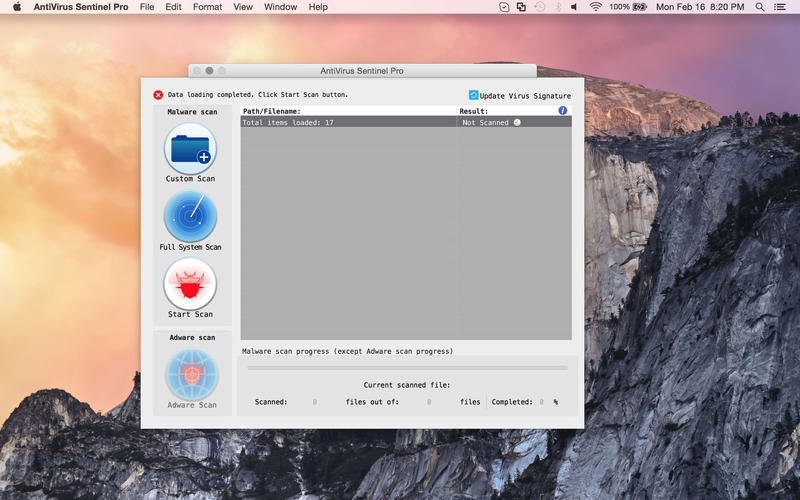
Task: Click the 'Current scanned file:' label
Action: coord(407,385)
